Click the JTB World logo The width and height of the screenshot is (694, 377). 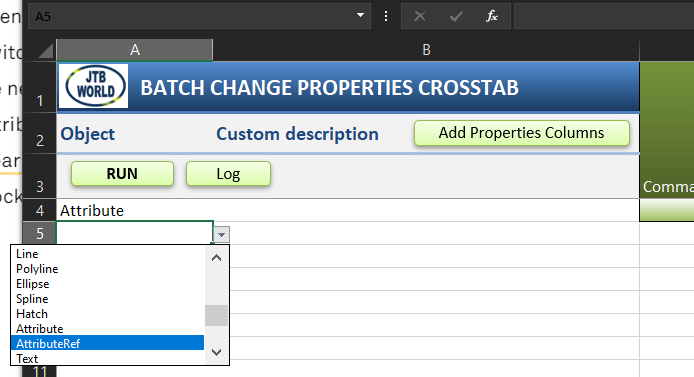tap(93, 86)
